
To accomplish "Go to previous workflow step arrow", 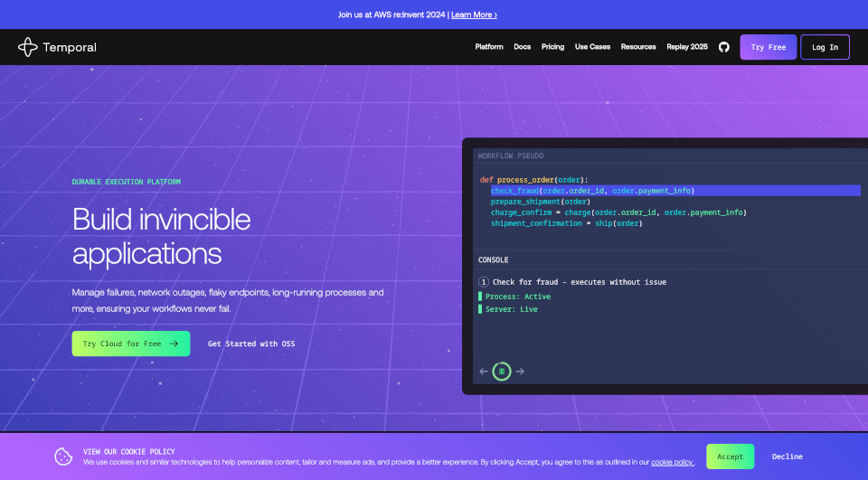I will [x=484, y=371].
